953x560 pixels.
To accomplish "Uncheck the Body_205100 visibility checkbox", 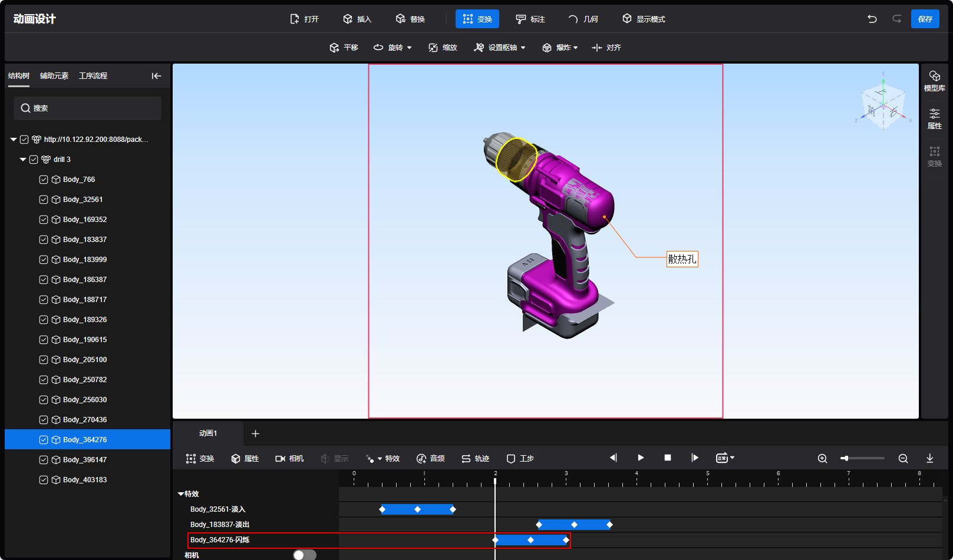I will [x=44, y=360].
